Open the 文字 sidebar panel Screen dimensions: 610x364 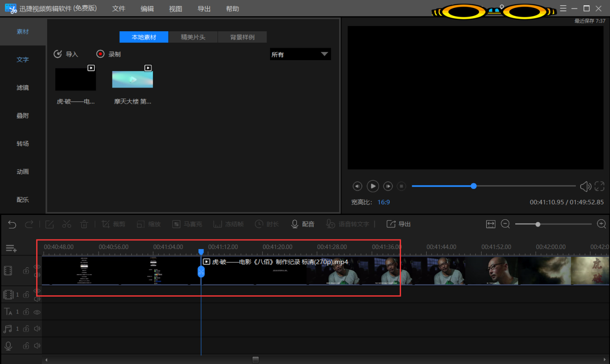[x=23, y=60]
